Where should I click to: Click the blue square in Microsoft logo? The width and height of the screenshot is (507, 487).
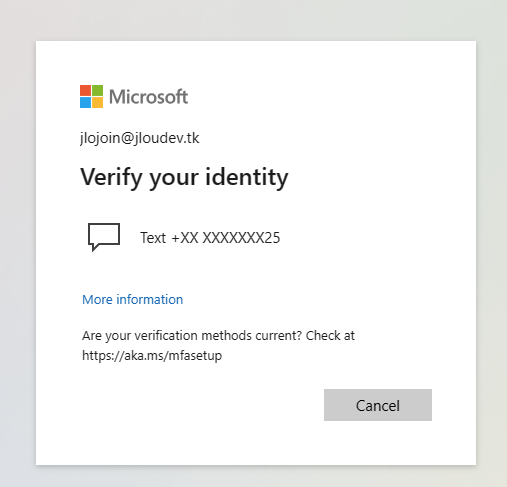(85, 102)
